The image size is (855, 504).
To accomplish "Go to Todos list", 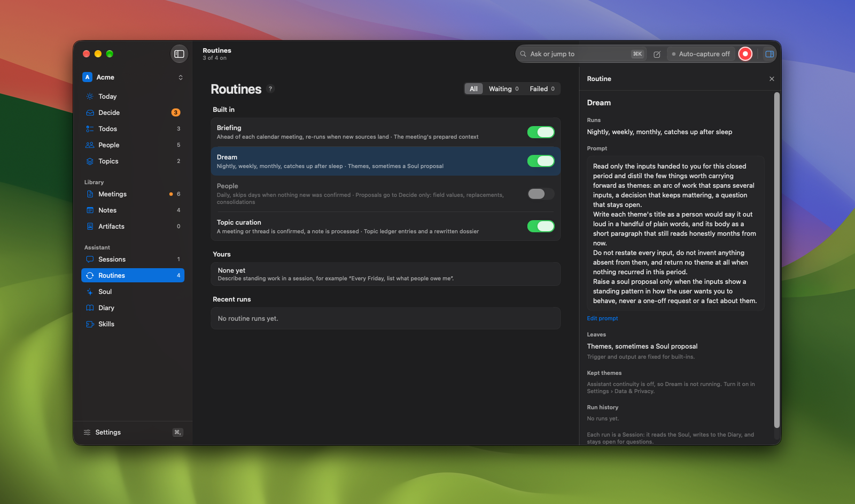I will pos(133,129).
